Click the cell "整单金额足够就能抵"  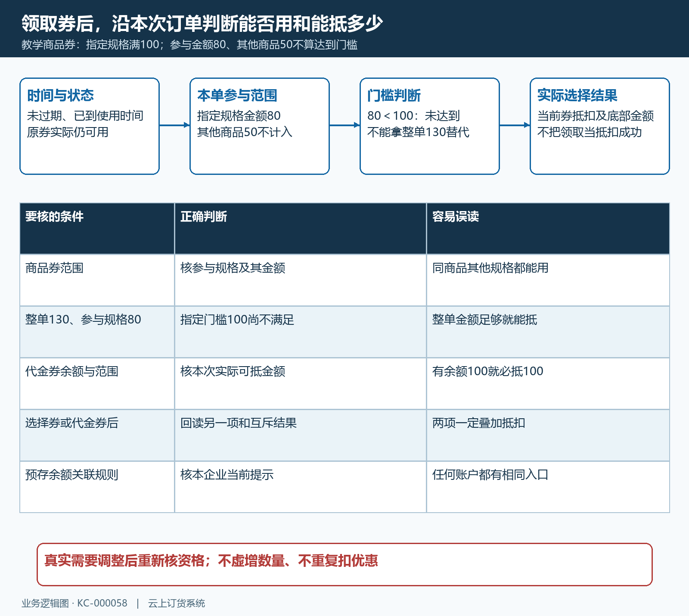[x=548, y=332]
